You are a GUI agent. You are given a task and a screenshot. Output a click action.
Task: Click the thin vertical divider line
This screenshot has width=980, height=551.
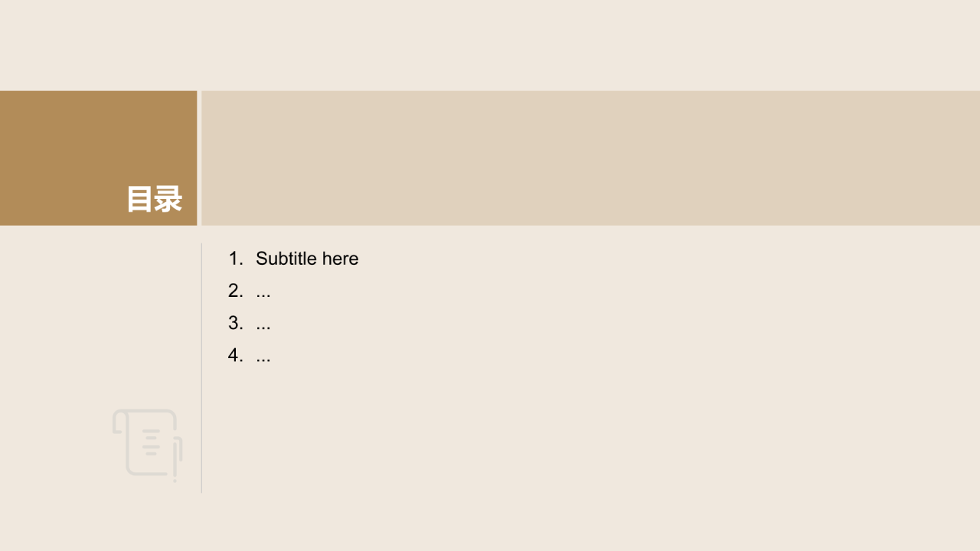click(x=201, y=368)
